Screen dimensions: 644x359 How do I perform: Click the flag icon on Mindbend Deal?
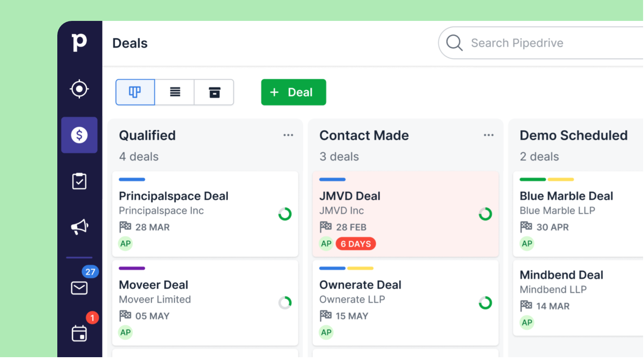tap(526, 306)
